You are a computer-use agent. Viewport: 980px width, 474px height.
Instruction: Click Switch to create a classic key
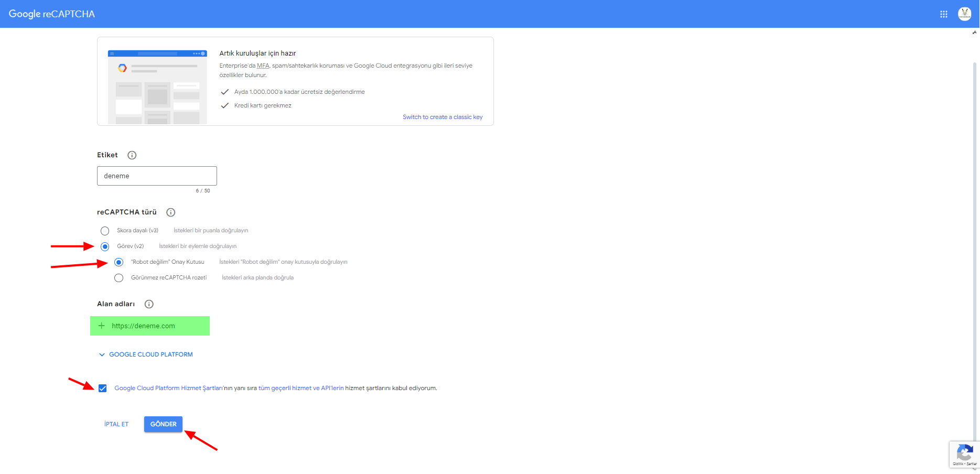pyautogui.click(x=443, y=117)
